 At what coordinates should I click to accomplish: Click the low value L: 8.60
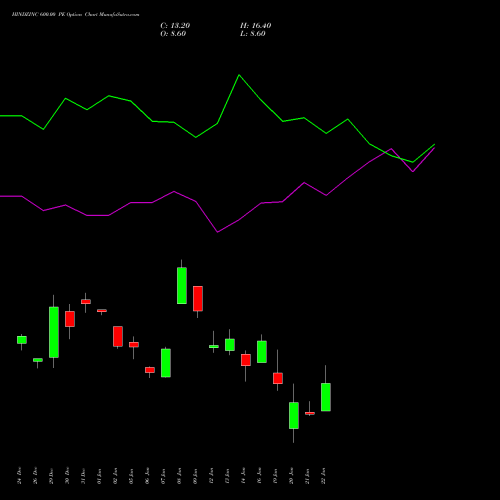[x=253, y=34]
